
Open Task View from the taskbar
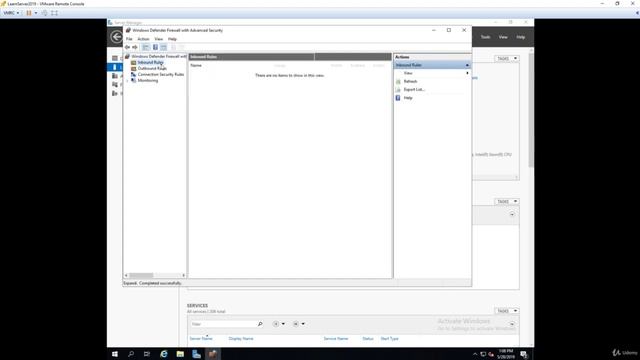pos(147,354)
